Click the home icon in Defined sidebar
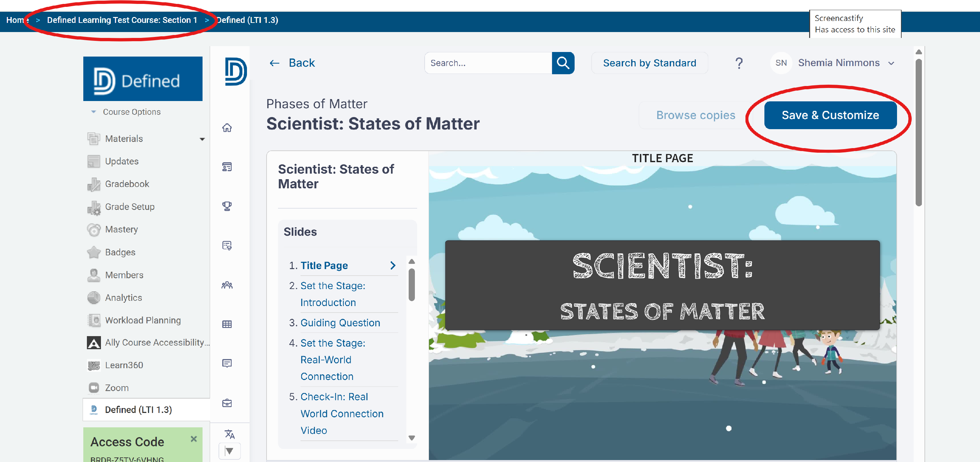The height and width of the screenshot is (462, 980). [227, 128]
